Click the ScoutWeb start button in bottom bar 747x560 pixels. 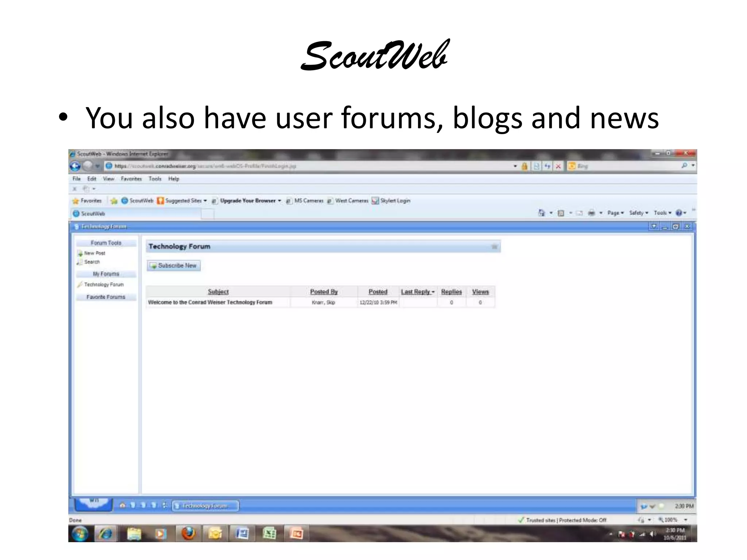click(93, 504)
